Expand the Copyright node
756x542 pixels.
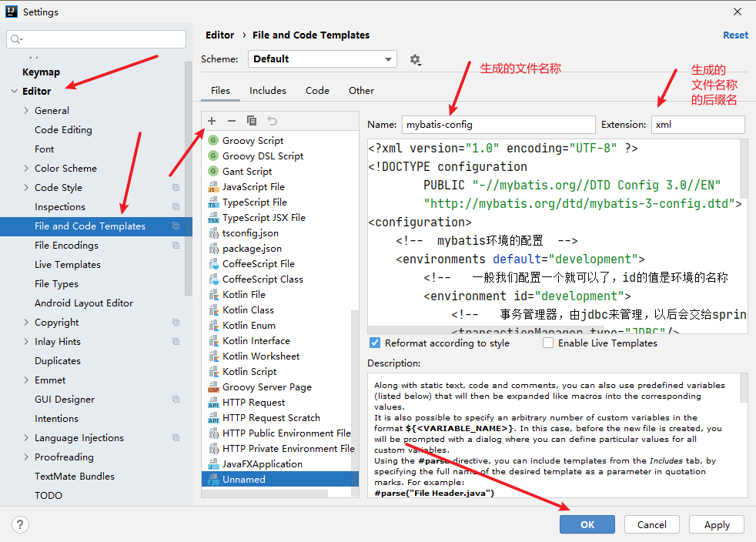click(26, 322)
